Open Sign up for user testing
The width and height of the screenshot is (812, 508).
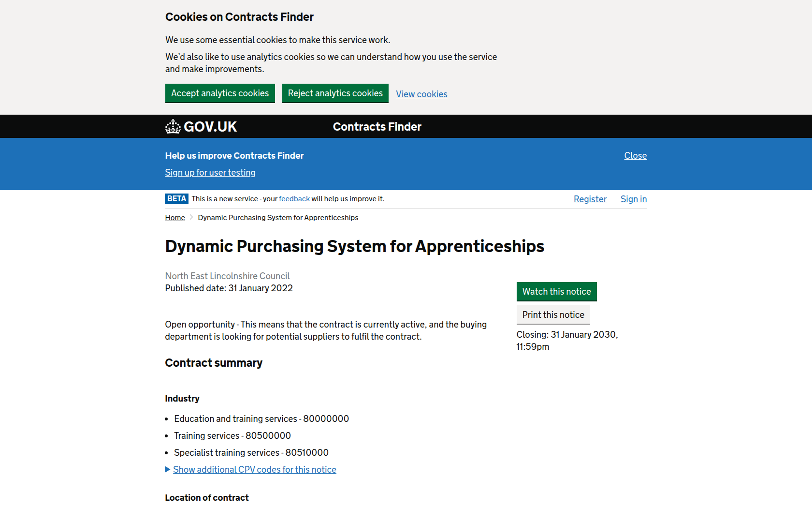[x=210, y=173]
